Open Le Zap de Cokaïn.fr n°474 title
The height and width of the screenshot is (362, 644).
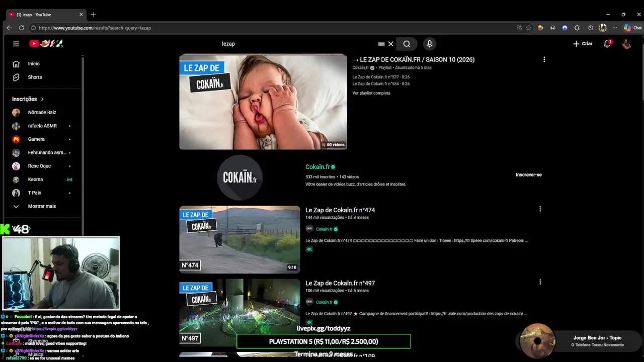(340, 210)
